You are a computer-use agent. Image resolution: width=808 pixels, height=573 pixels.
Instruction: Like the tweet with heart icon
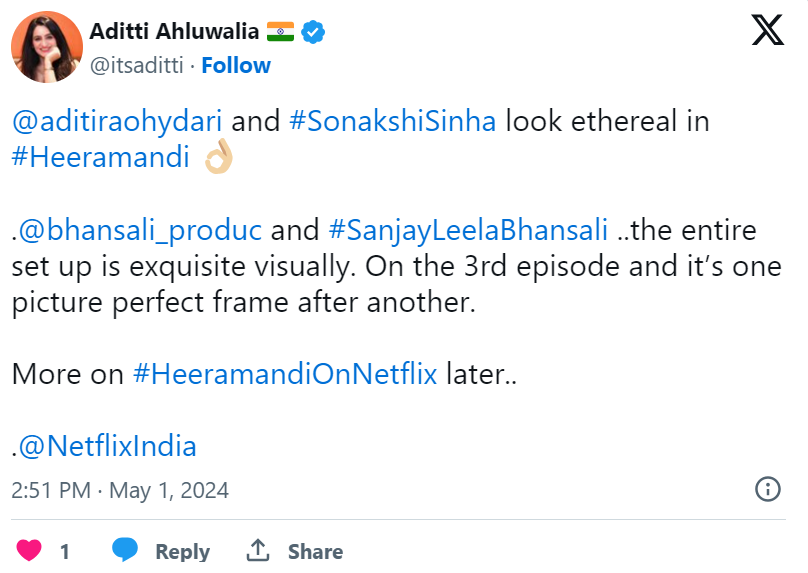(x=30, y=551)
